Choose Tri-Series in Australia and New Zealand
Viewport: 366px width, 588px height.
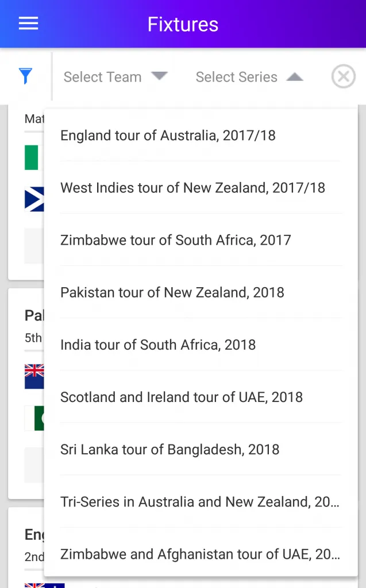pyautogui.click(x=199, y=502)
